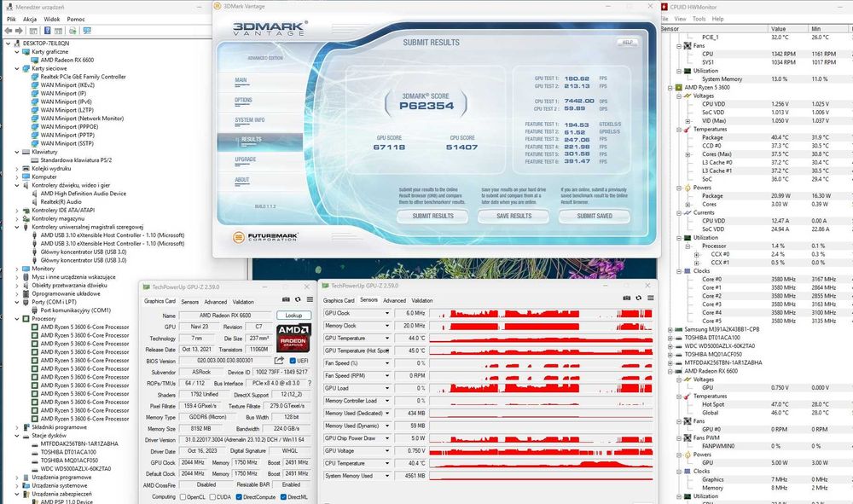
Task: Open the Upgrade section in 3DMark Vantage
Action: (246, 159)
